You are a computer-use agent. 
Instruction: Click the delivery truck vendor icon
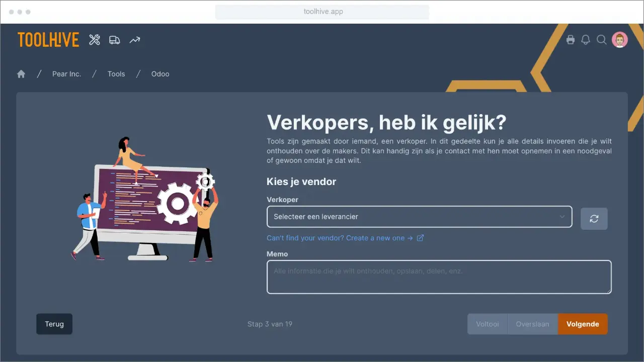tap(114, 39)
